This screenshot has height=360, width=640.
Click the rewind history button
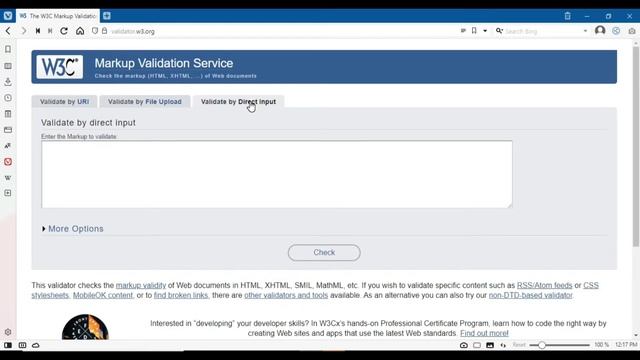[38, 31]
